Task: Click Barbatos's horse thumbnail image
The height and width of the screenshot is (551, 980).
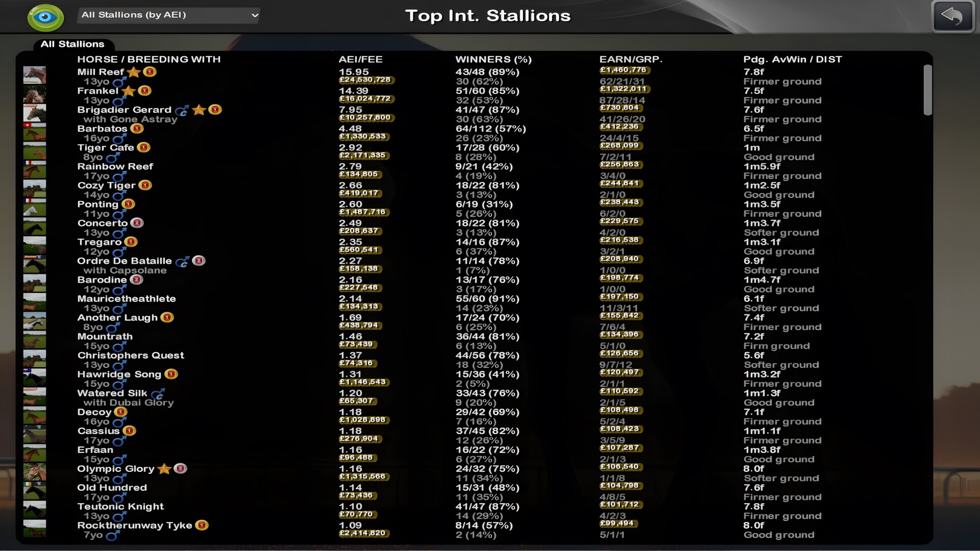Action: pyautogui.click(x=34, y=132)
